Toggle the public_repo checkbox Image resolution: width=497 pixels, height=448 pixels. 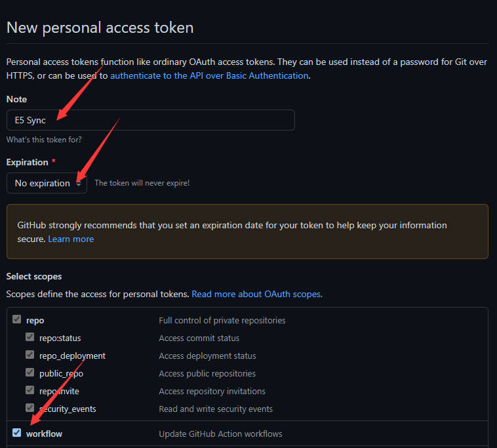point(30,373)
